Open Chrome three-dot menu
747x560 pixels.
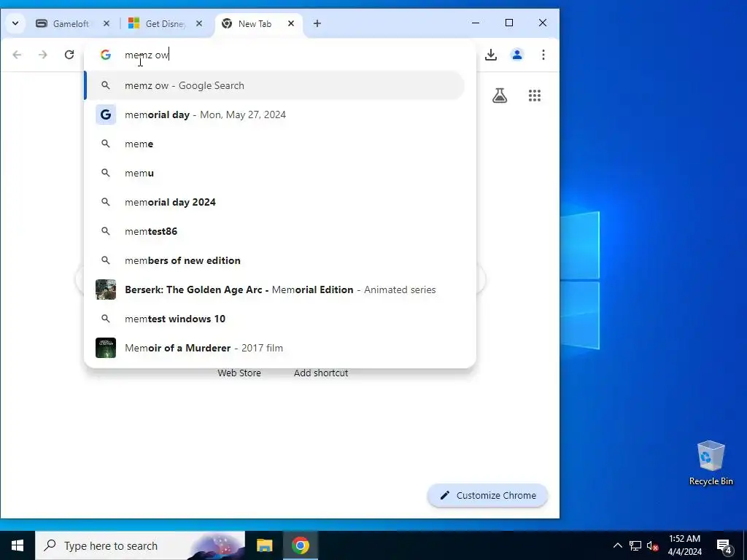point(543,55)
